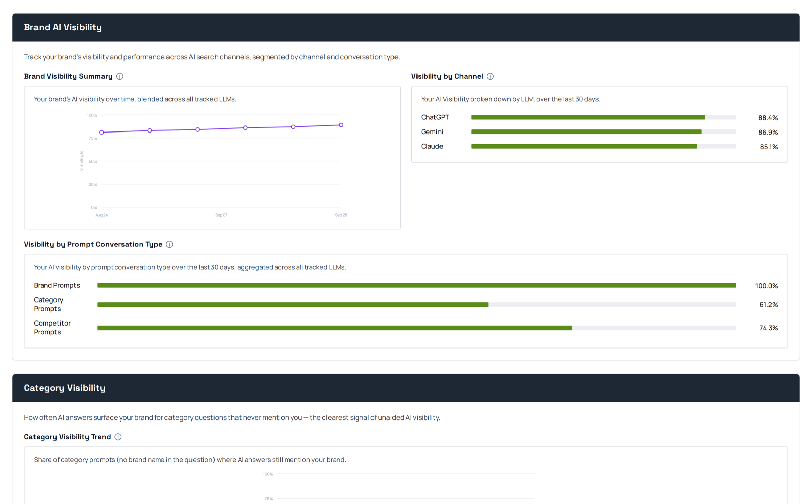Click the Category Prompts progress bar

[x=416, y=305]
